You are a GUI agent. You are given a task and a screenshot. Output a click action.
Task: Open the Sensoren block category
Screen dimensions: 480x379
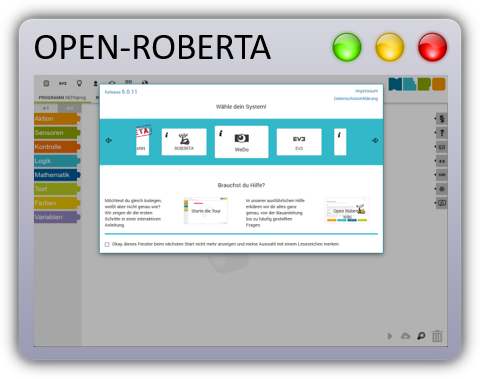click(x=57, y=133)
